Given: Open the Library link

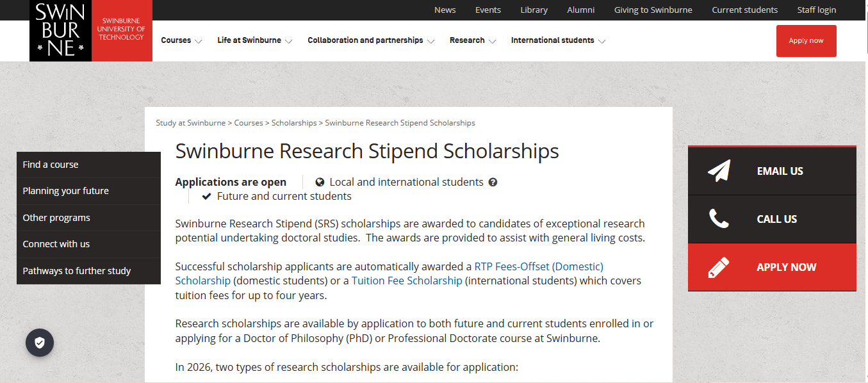Looking at the screenshot, I should [534, 10].
